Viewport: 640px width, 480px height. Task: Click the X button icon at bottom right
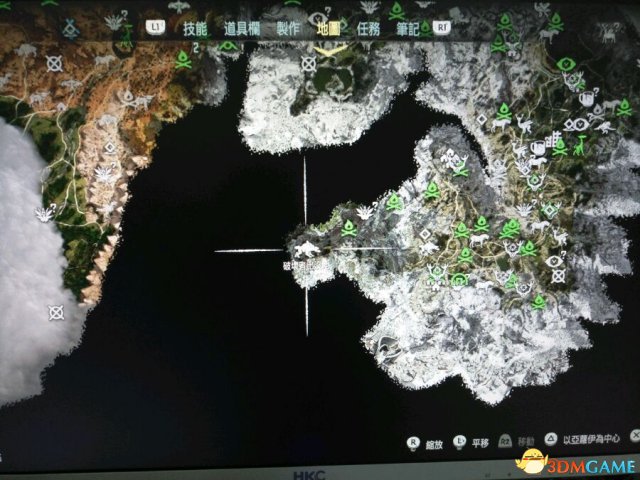pos(635,436)
